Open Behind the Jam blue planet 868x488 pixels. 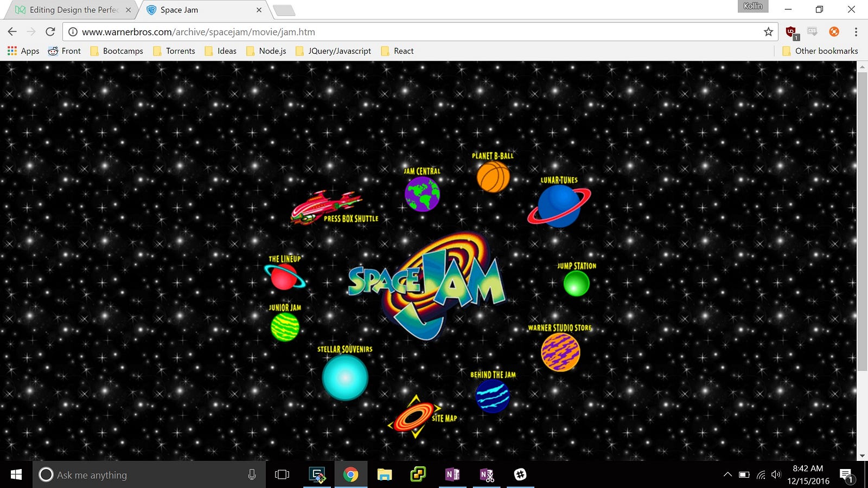tap(493, 396)
